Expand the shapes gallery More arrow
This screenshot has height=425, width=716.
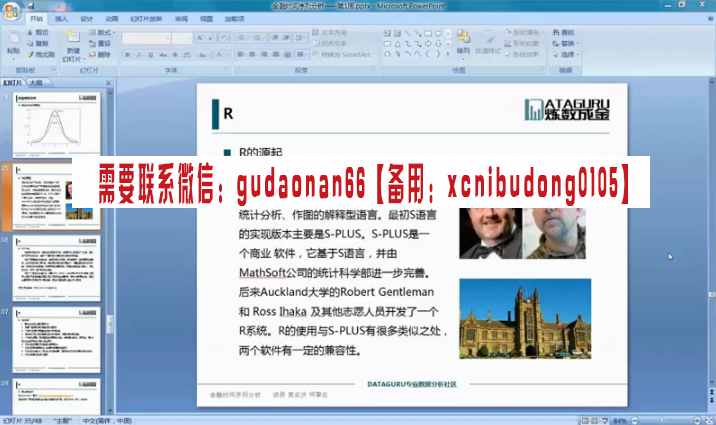(x=448, y=54)
